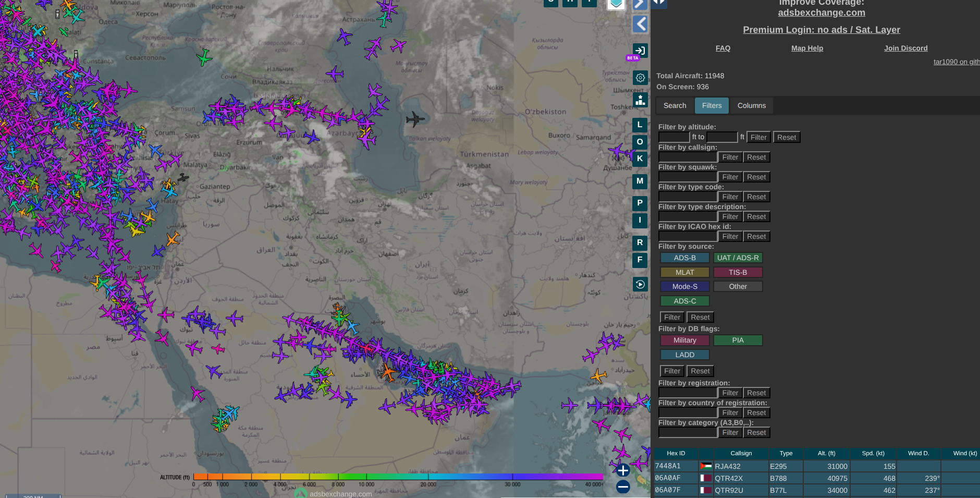This screenshot has width=980, height=498.
Task: Select the small black aircraft near Malatya
Action: click(183, 178)
